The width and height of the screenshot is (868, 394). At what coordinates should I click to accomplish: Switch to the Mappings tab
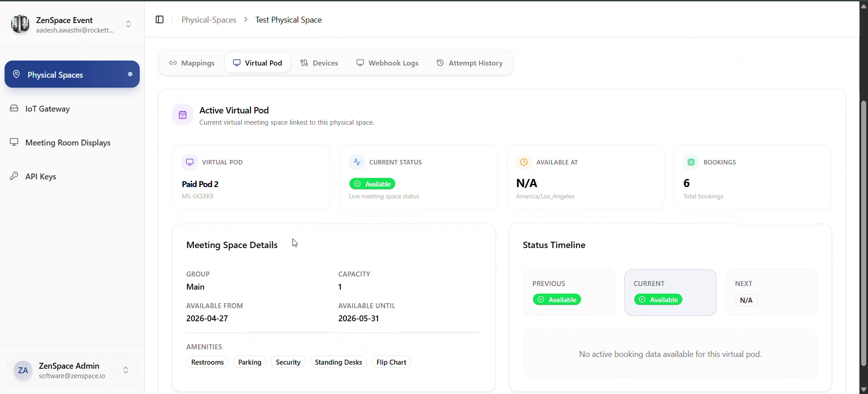[192, 63]
